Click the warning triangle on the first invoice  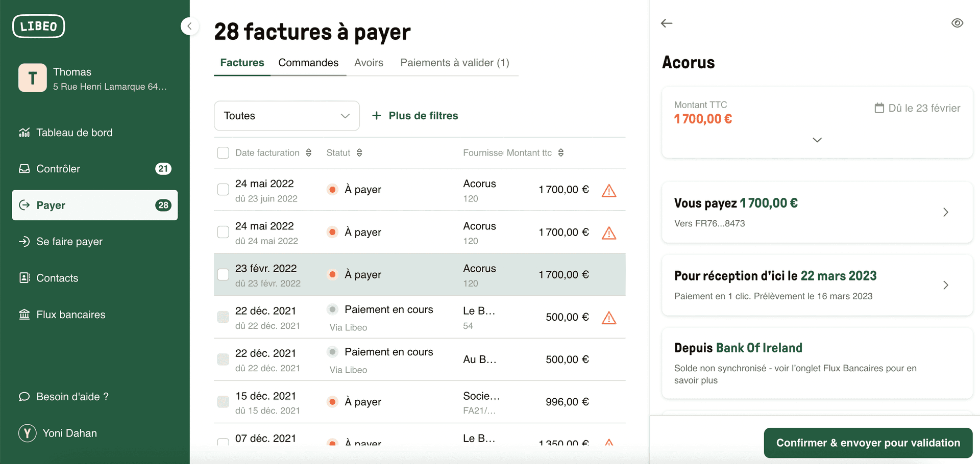pyautogui.click(x=608, y=190)
